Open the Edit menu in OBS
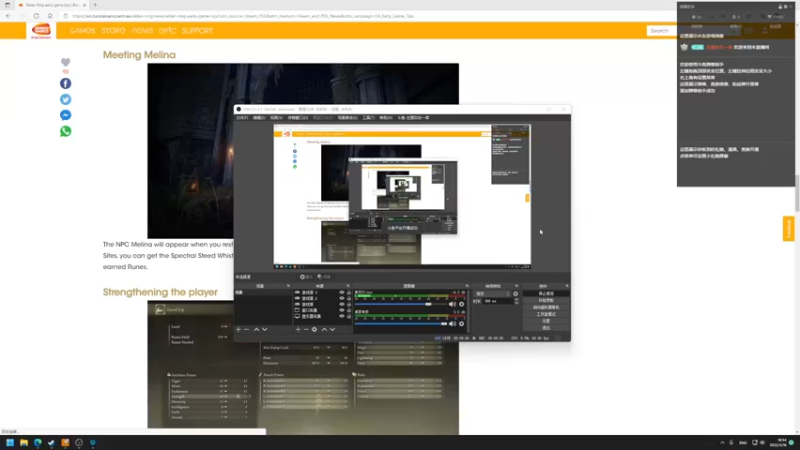The height and width of the screenshot is (450, 800). tap(259, 118)
